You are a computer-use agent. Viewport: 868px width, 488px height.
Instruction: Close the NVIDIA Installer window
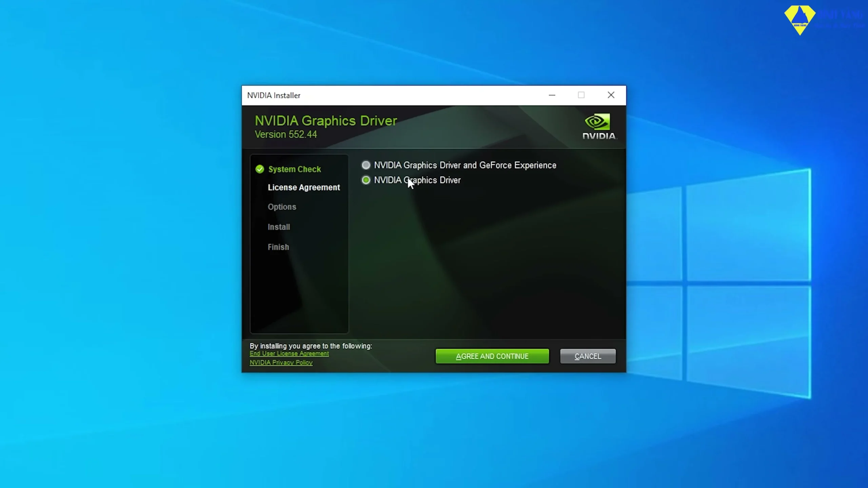611,95
